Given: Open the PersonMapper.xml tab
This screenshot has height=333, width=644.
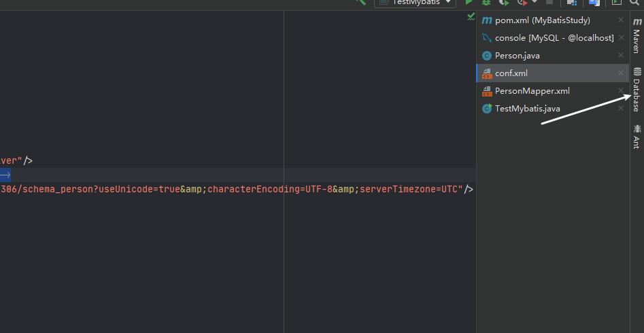Looking at the screenshot, I should coord(532,91).
